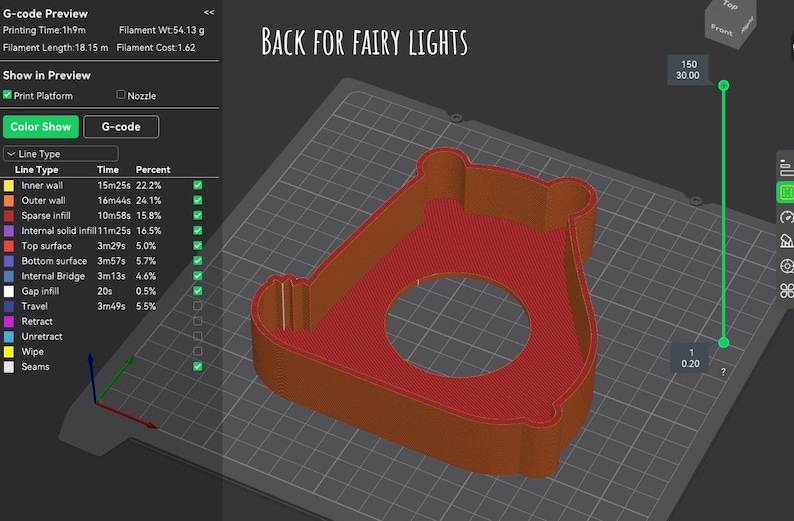
Task: Click the Filament Wt:54.13 g text
Action: coord(162,30)
